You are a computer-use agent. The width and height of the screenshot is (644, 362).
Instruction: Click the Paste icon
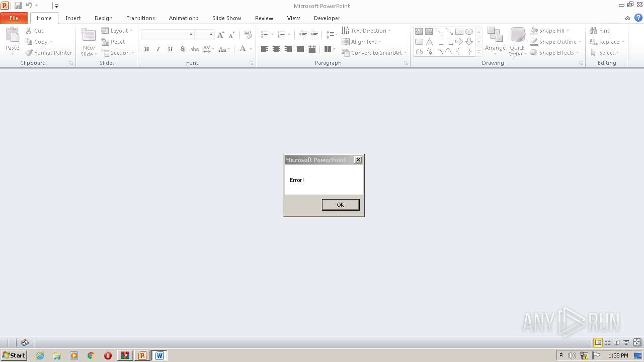point(12,35)
